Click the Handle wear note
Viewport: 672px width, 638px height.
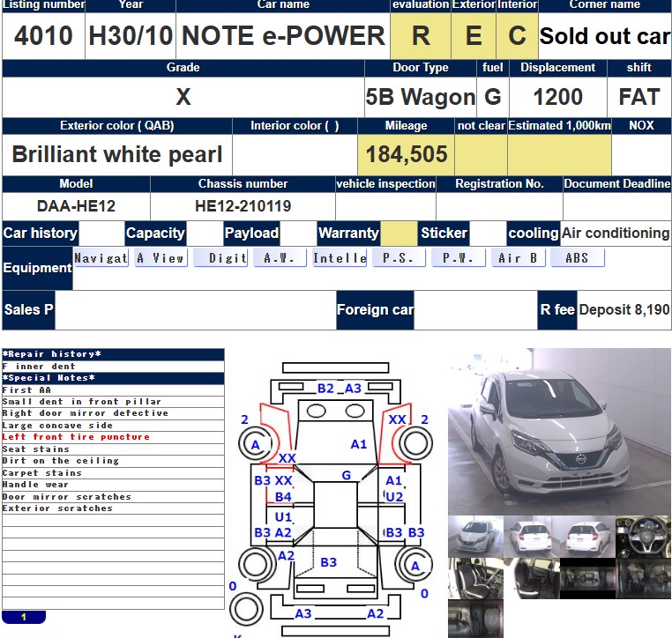(x=35, y=485)
